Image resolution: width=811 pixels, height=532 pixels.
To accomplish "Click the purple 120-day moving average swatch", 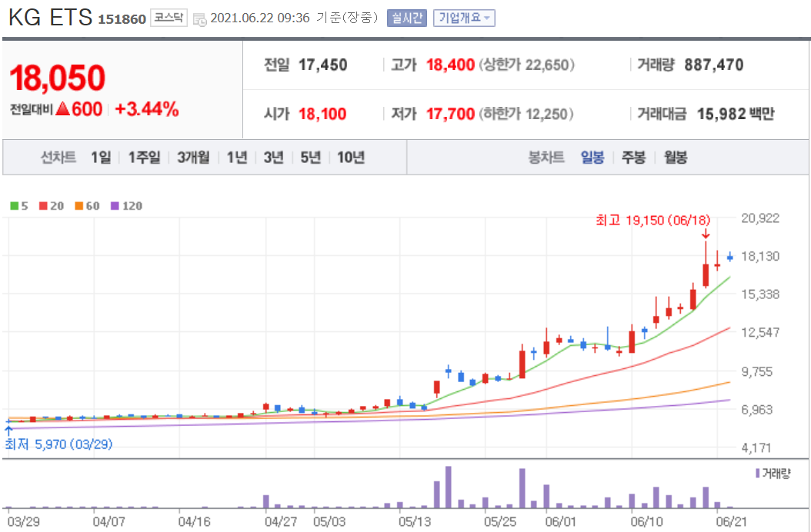I will 115,206.
